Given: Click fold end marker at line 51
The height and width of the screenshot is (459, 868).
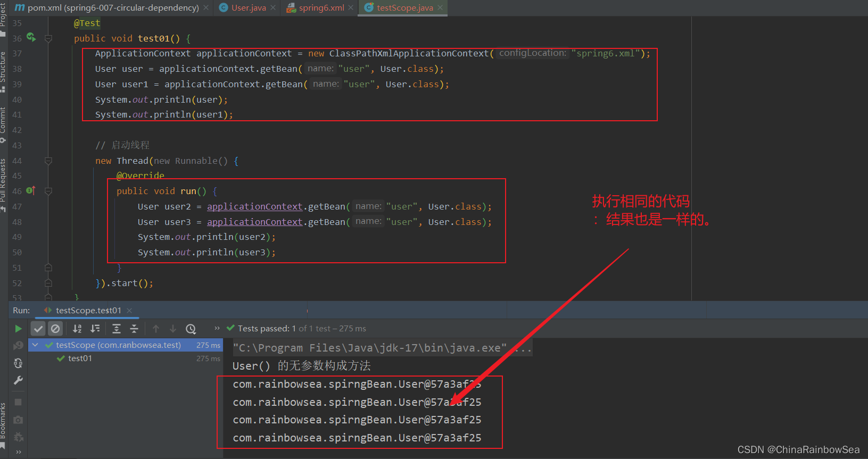Looking at the screenshot, I should (x=48, y=268).
